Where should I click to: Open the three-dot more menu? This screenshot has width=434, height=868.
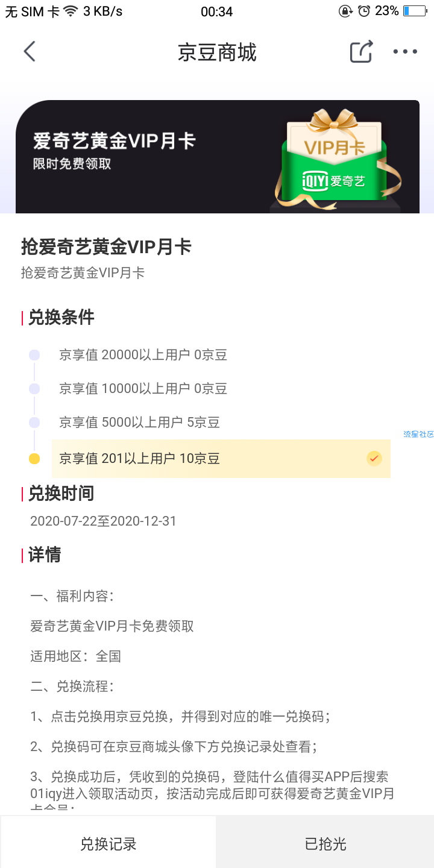[405, 52]
